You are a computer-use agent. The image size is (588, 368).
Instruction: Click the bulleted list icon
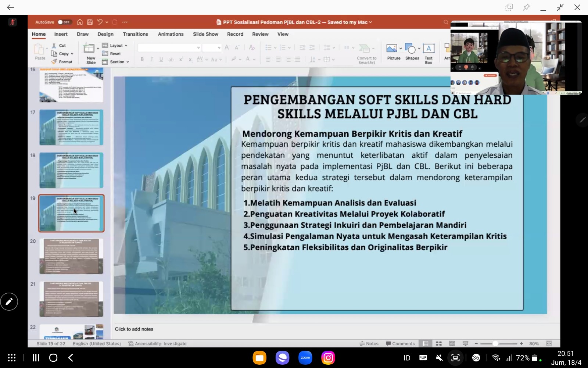[x=269, y=47]
